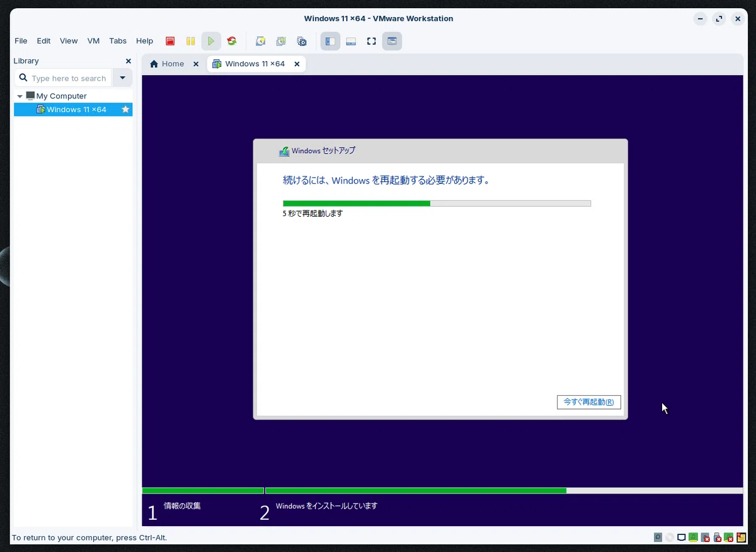Click the Home tab house icon

(154, 64)
